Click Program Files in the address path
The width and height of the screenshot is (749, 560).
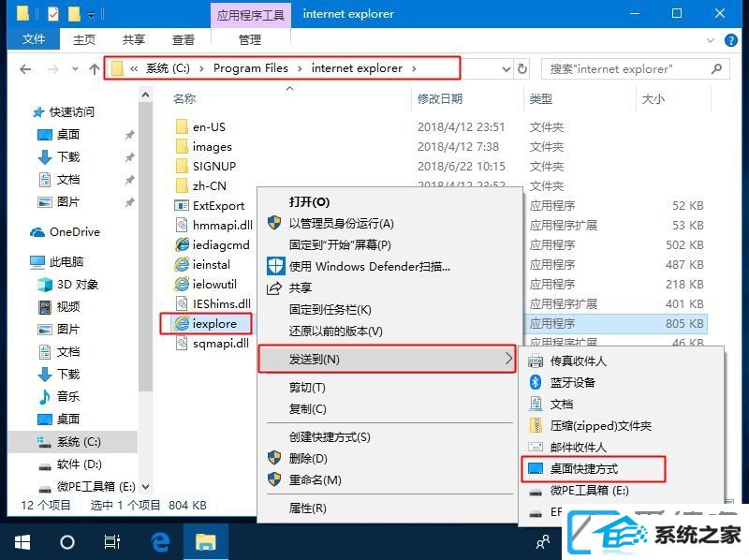coord(251,68)
